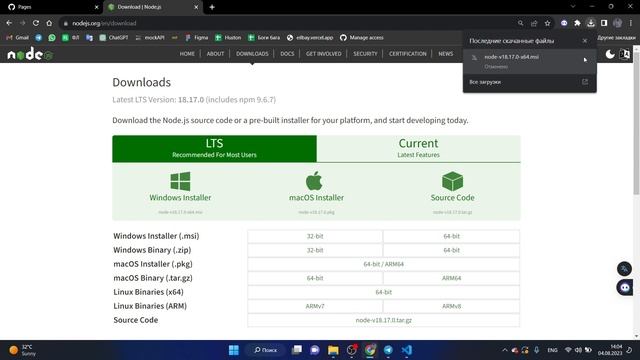
Task: Click the zoom magnifier icon in address bar
Action: 520,23
